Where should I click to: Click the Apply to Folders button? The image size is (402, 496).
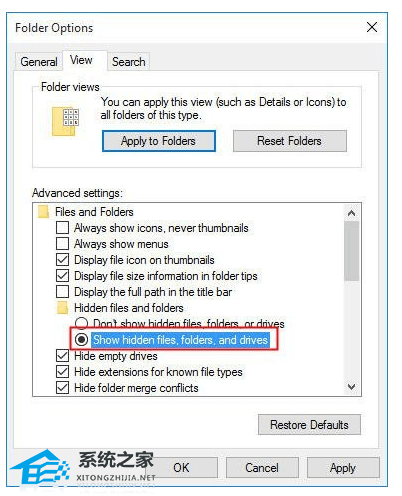click(159, 141)
